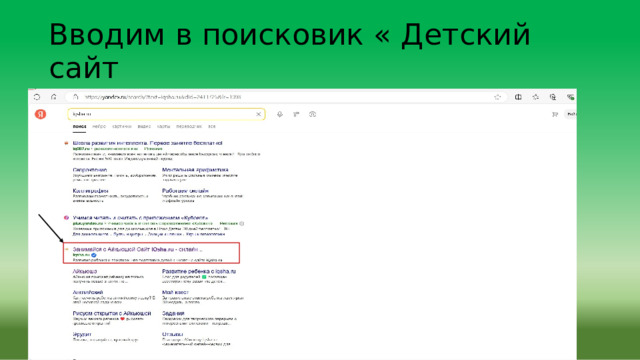Click the browser home icon
This screenshot has height=360, width=640.
(x=53, y=97)
